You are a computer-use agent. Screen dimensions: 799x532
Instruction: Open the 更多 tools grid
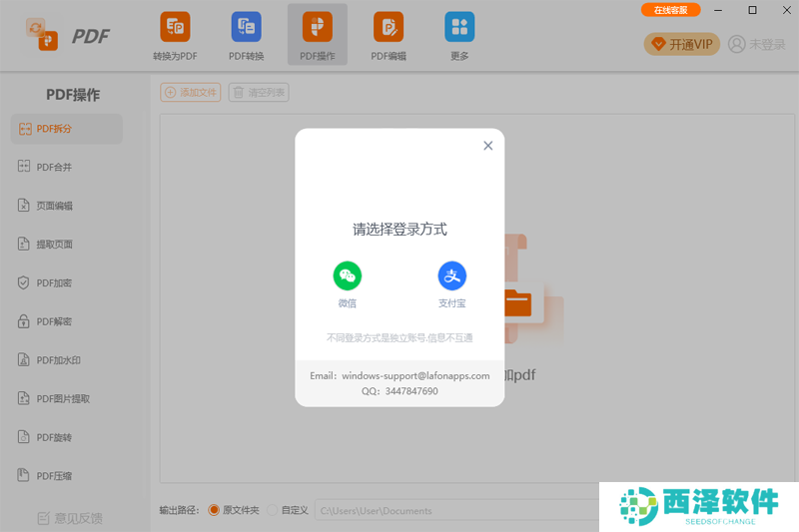click(459, 36)
